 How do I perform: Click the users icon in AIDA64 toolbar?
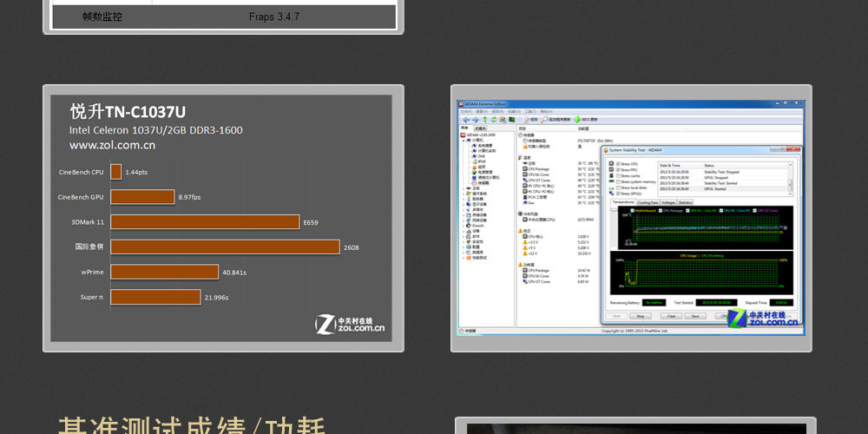pos(503,120)
